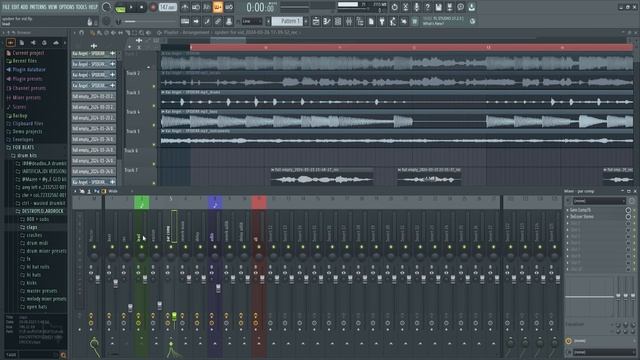The image size is (640, 360).
Task: Open the PATTERNS menu
Action: [38, 7]
